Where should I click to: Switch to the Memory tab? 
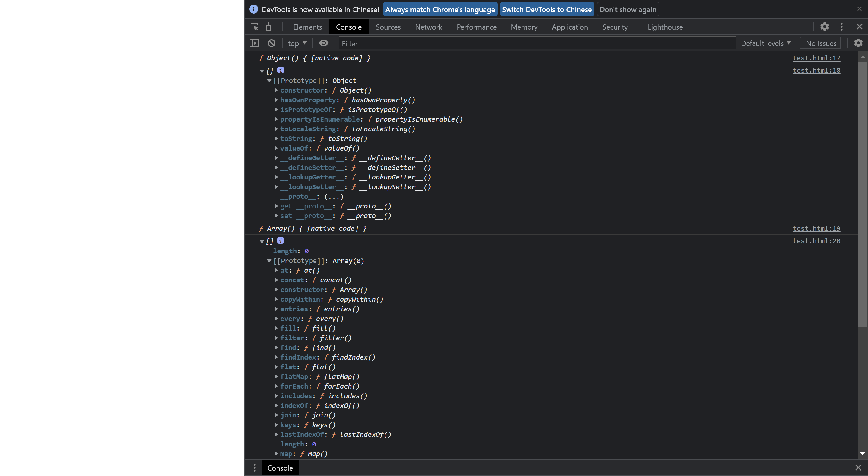point(524,27)
